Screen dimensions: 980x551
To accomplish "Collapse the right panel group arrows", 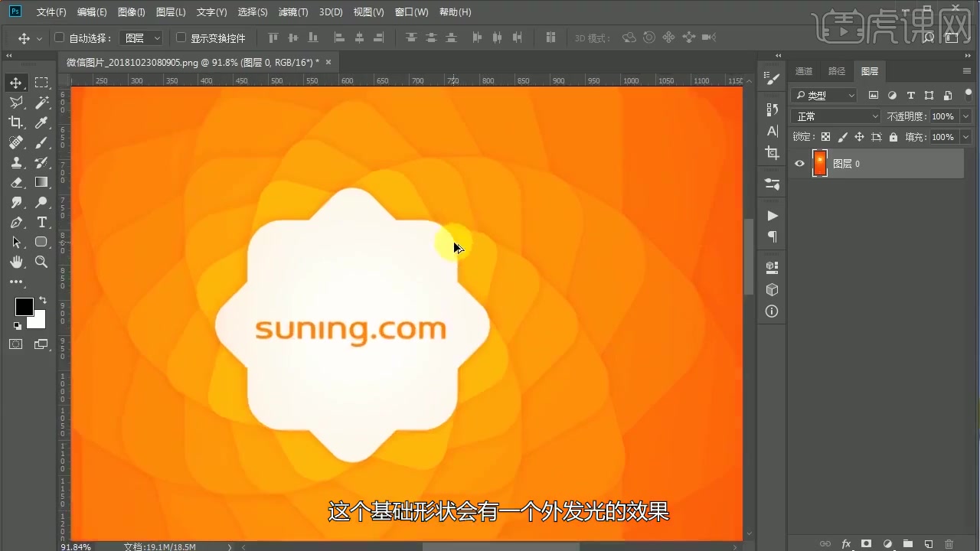I will (x=968, y=55).
